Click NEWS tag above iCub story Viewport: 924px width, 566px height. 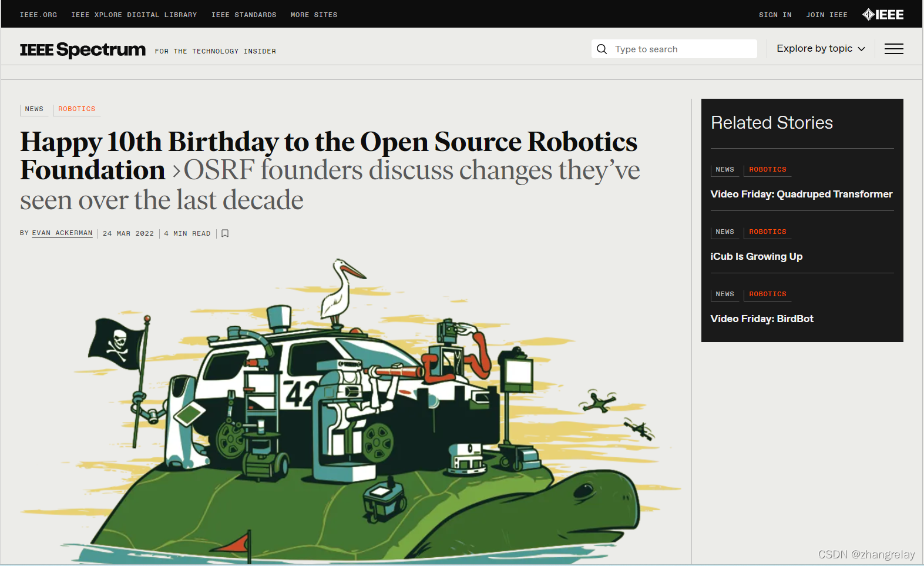point(725,232)
